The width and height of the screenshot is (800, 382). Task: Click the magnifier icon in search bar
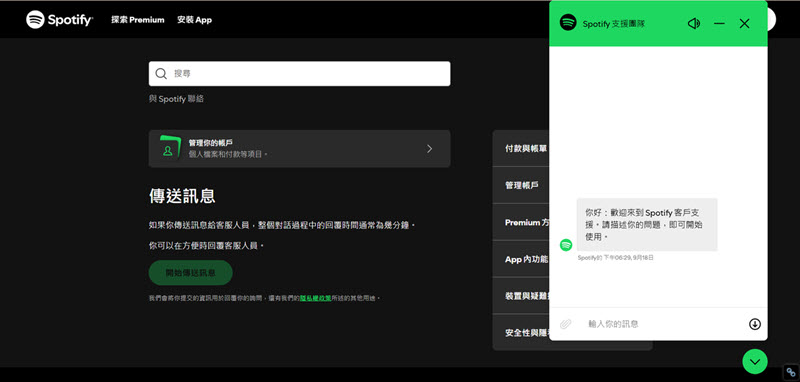[161, 73]
